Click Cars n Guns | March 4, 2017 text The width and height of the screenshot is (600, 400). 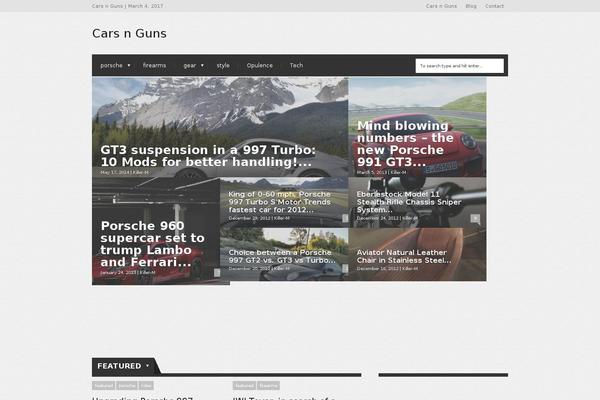[x=127, y=6]
